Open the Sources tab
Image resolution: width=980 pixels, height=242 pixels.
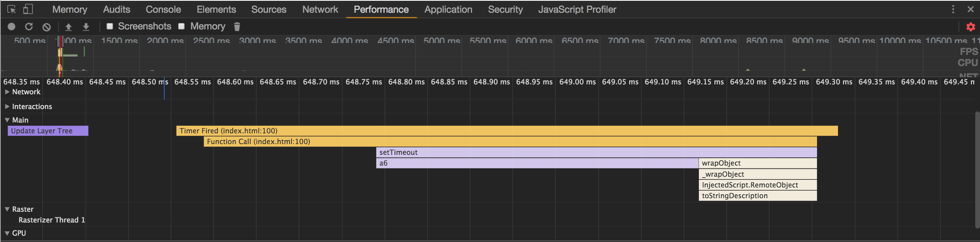(269, 9)
